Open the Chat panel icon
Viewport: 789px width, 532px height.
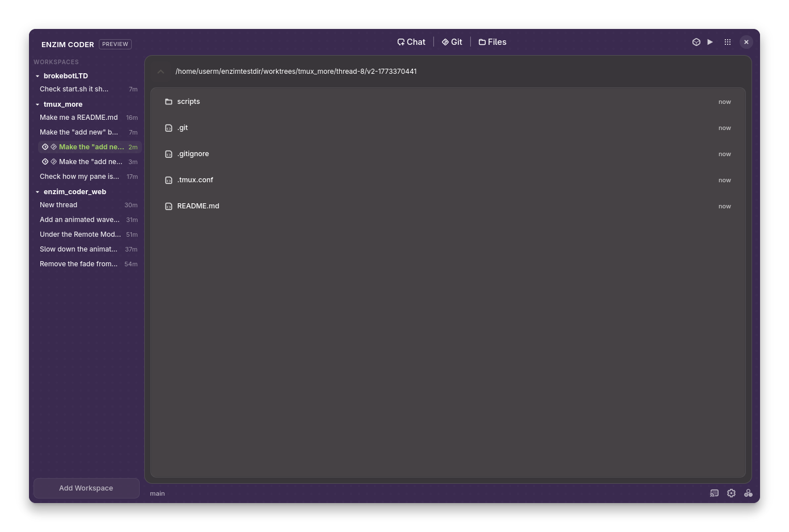[x=411, y=41]
